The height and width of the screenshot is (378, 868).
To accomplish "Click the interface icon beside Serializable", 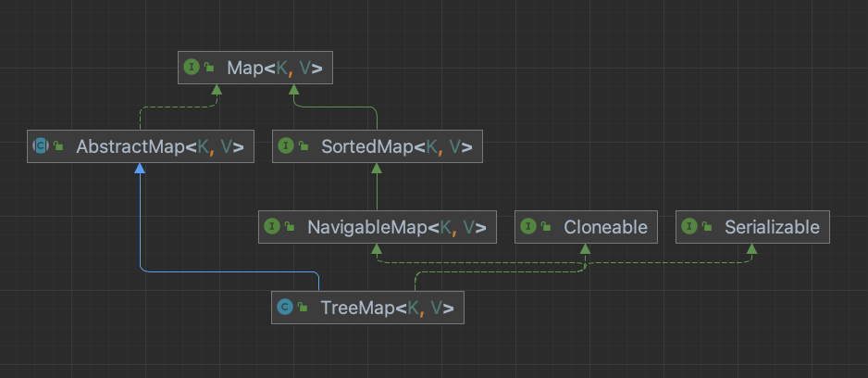I will (689, 226).
